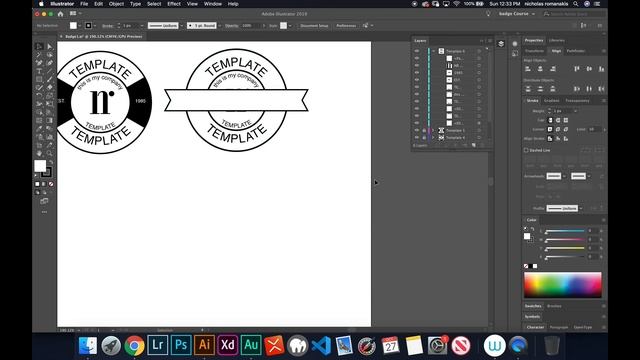This screenshot has height=360, width=640.
Task: Select the Paintbrush tool
Action: [x=49, y=79]
